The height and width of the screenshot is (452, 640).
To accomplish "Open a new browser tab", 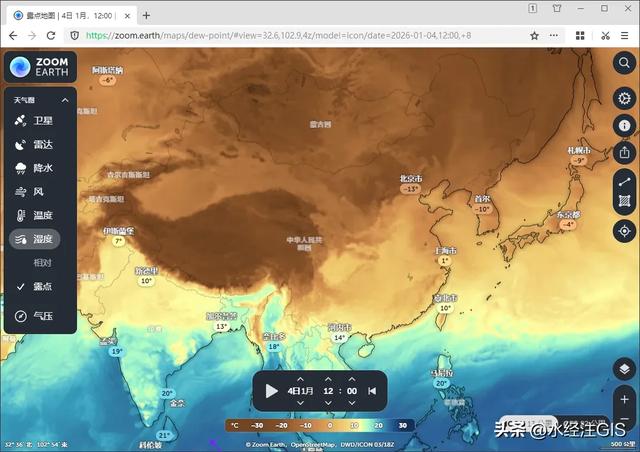I will [146, 16].
